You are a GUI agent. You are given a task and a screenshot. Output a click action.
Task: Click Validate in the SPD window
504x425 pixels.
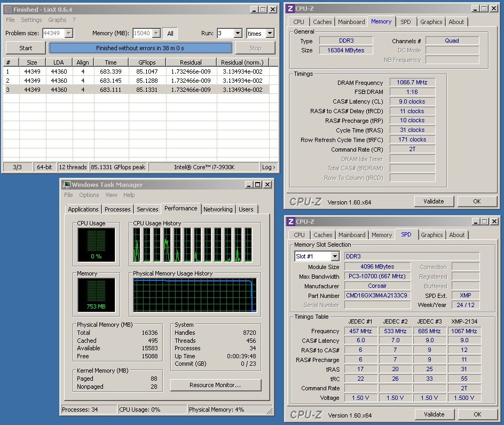pos(434,414)
